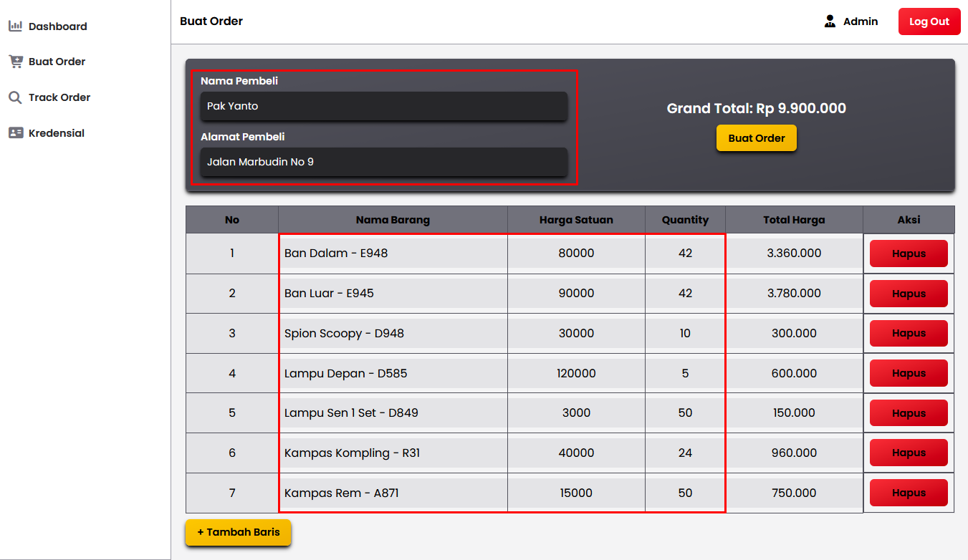This screenshot has width=968, height=560.
Task: Open Kredensial from the sidebar menu
Action: click(56, 132)
